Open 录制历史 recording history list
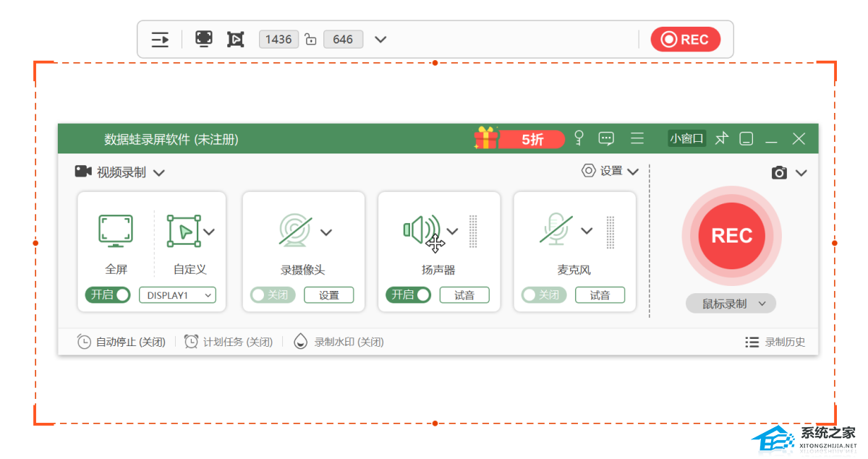 point(775,342)
